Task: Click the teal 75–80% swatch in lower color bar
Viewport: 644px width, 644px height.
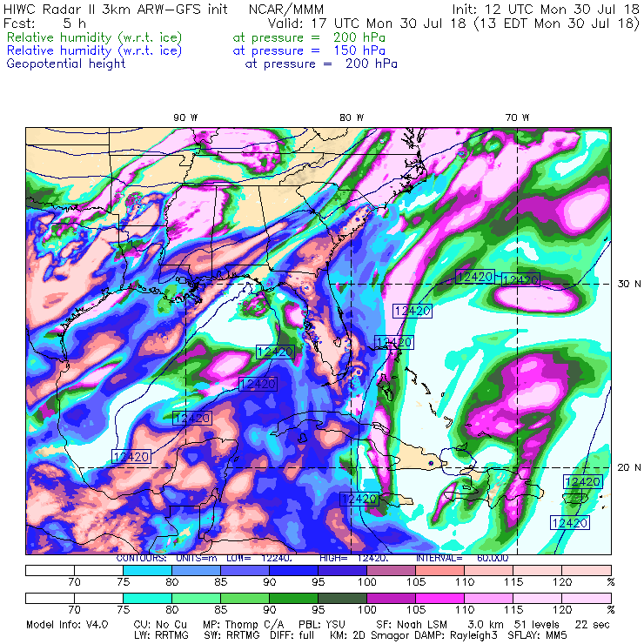Action: click(x=147, y=598)
